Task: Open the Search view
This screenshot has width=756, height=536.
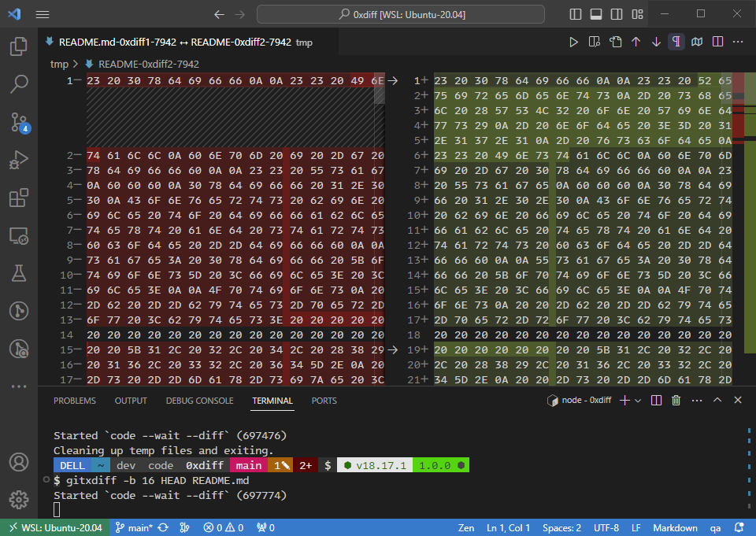Action: click(x=19, y=84)
